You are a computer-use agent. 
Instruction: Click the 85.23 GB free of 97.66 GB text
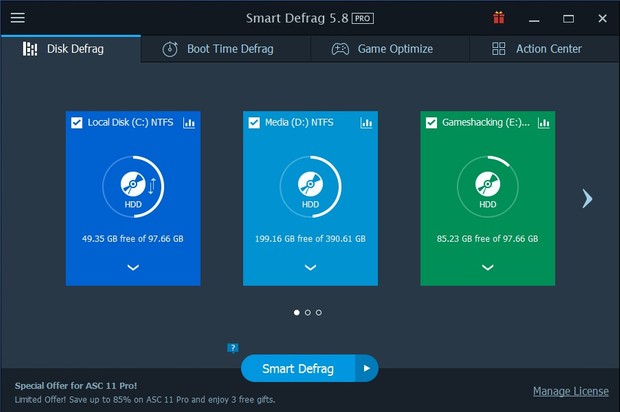coord(488,239)
